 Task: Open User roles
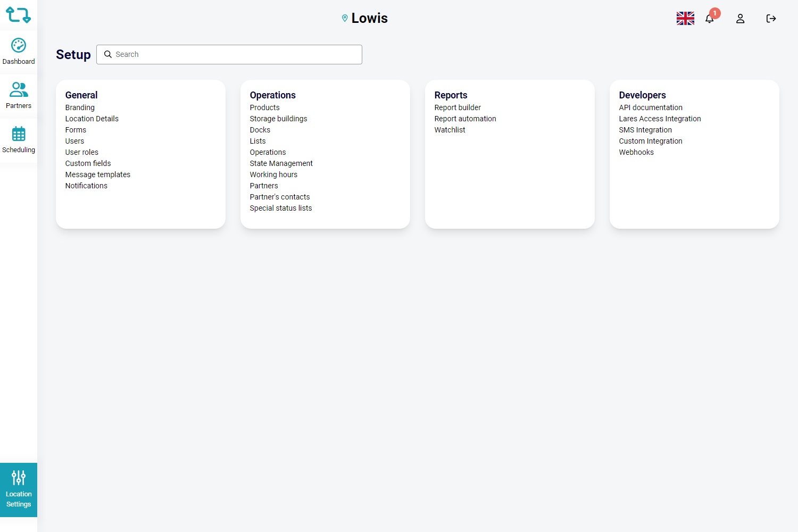pos(82,152)
